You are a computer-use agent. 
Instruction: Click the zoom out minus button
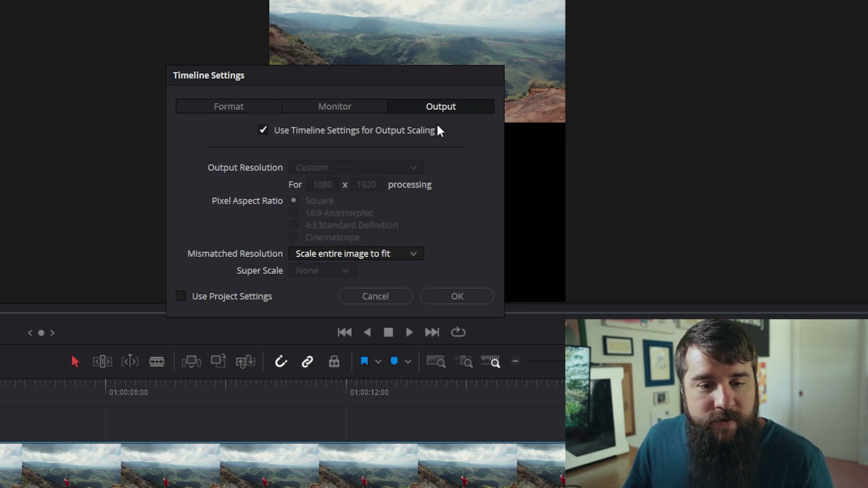515,361
